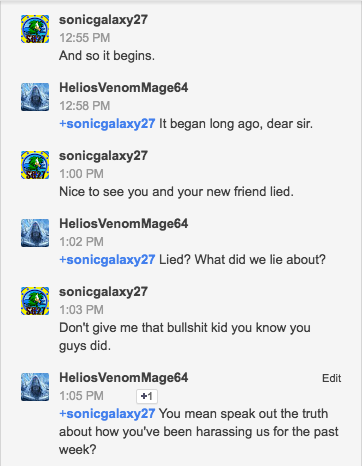Click the +1 button on last comment
The image size is (362, 466).
point(147,396)
